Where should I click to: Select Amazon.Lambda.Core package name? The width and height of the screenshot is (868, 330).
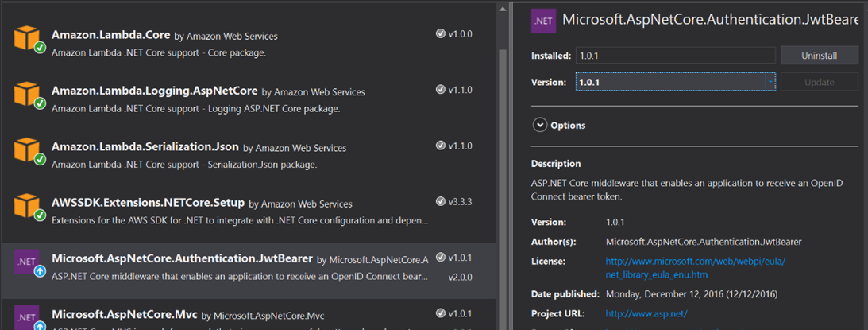tap(111, 34)
